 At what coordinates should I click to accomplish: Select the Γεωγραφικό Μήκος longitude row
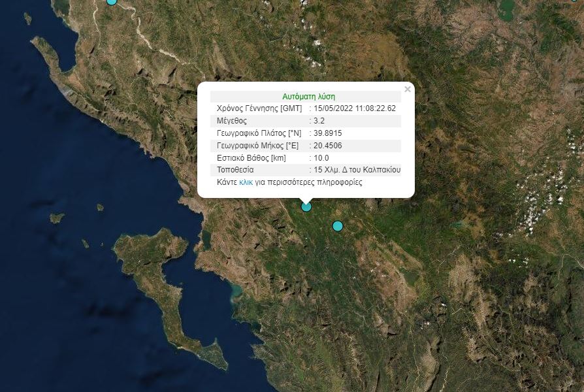pos(305,145)
